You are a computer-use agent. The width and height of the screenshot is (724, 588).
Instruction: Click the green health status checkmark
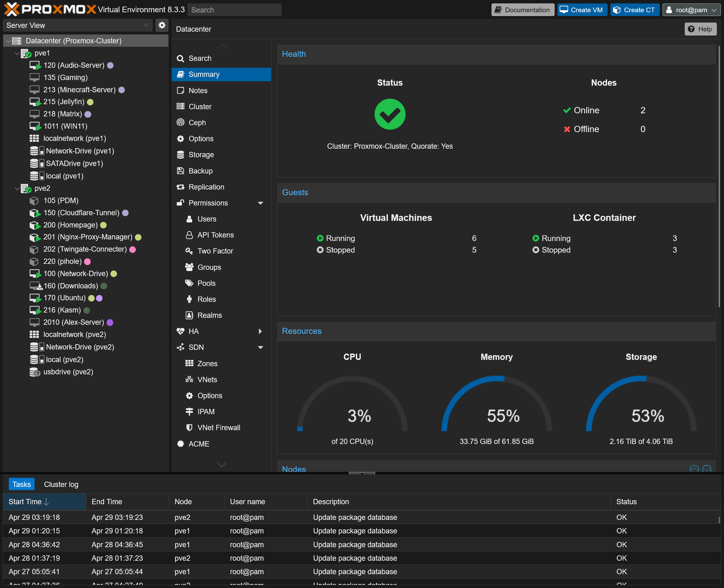click(x=390, y=114)
